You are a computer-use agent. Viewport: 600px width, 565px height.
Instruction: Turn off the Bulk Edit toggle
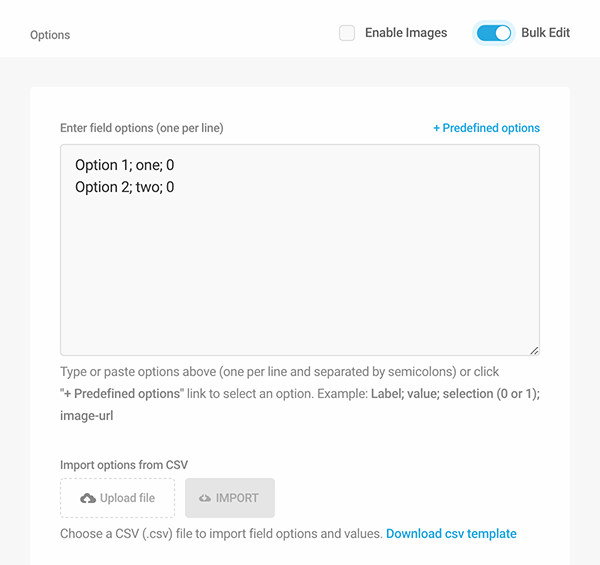click(494, 33)
